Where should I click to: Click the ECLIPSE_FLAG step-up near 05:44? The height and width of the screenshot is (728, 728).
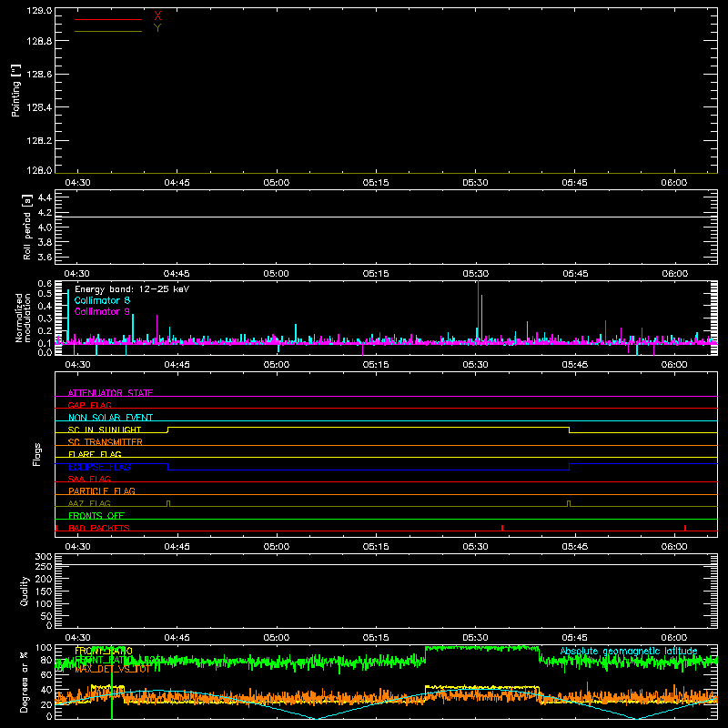coord(570,467)
